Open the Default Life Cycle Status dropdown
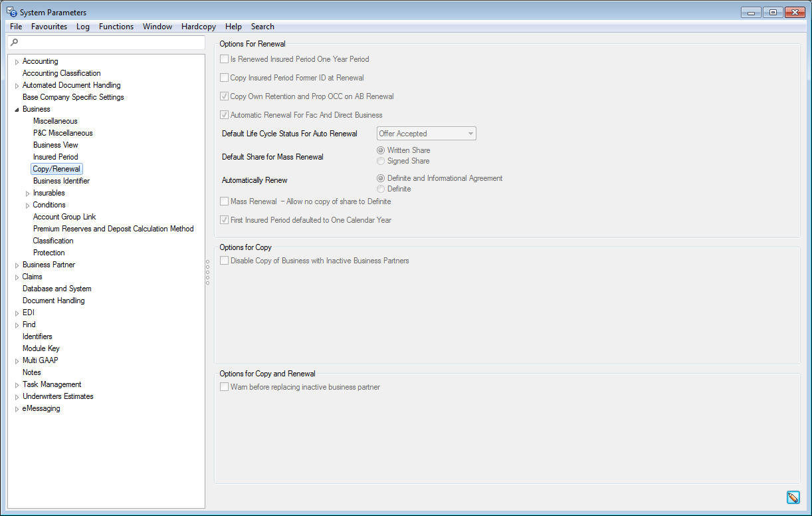The height and width of the screenshot is (516, 812). click(470, 133)
